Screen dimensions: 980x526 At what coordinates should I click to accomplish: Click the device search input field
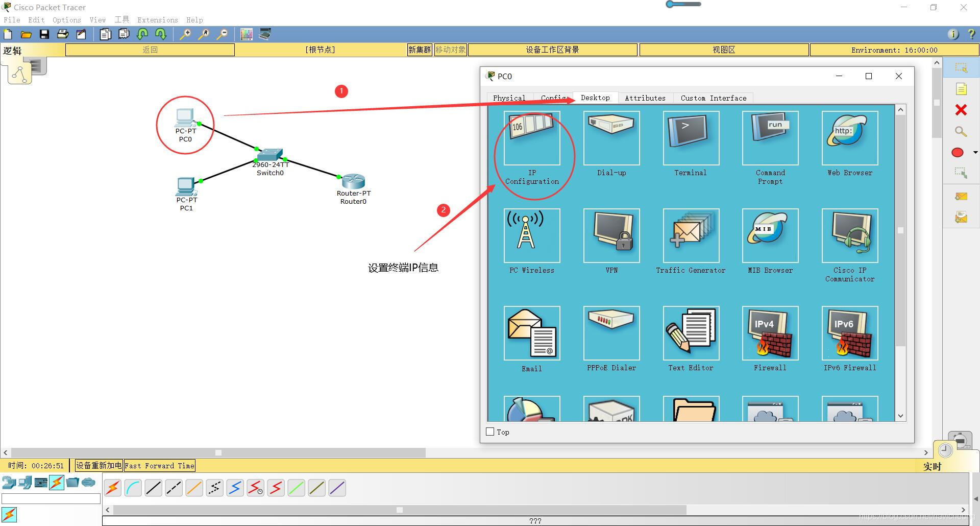click(51, 499)
